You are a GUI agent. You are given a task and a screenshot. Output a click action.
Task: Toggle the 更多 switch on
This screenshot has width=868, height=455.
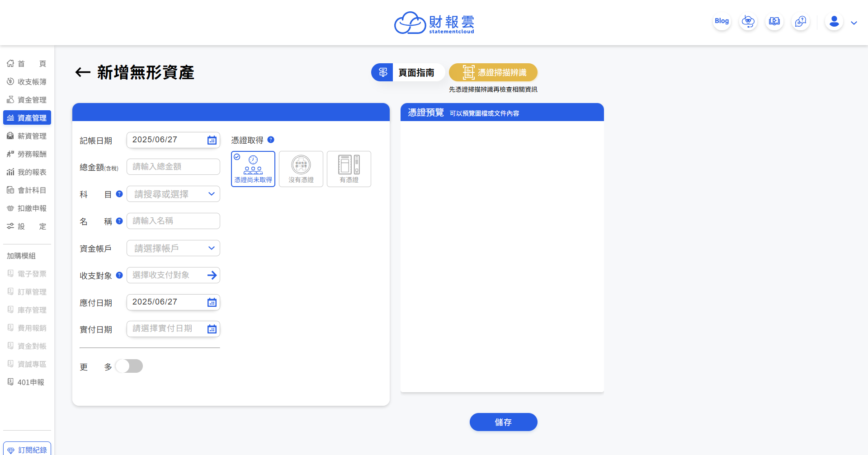coord(129,366)
